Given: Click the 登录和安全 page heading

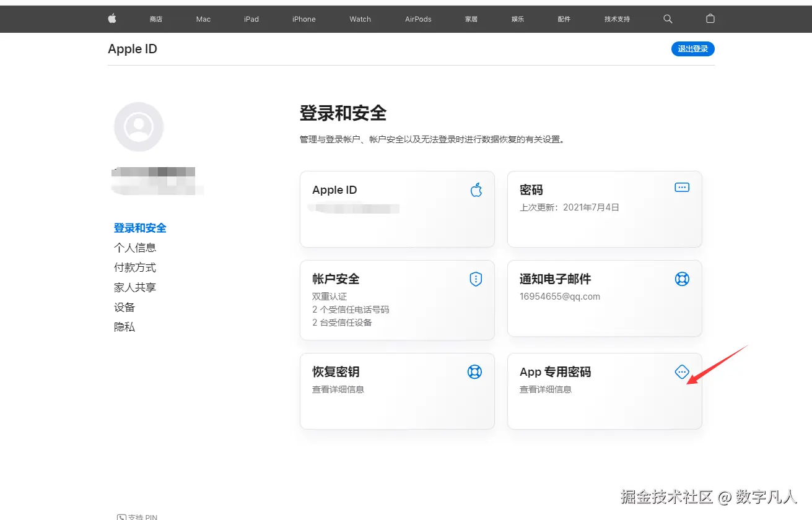Looking at the screenshot, I should [343, 113].
